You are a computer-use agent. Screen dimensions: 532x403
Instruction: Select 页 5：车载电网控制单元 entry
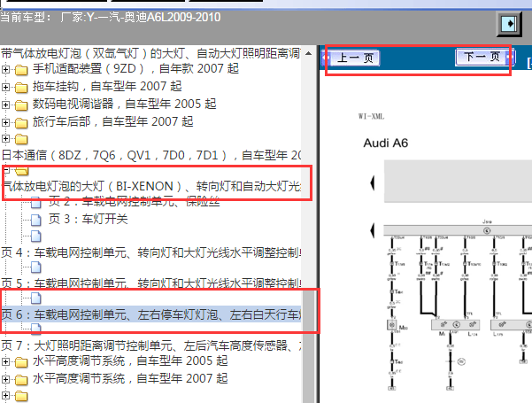151,283
